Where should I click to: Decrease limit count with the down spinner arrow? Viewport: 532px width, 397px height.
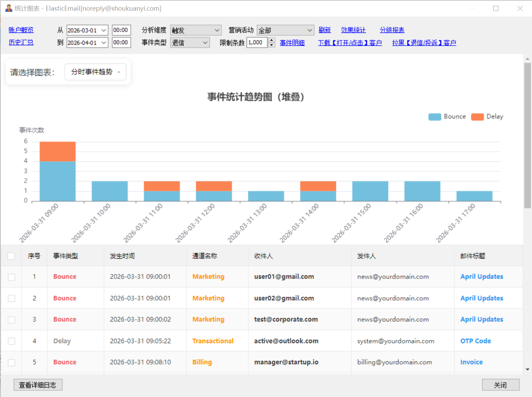[272, 45]
